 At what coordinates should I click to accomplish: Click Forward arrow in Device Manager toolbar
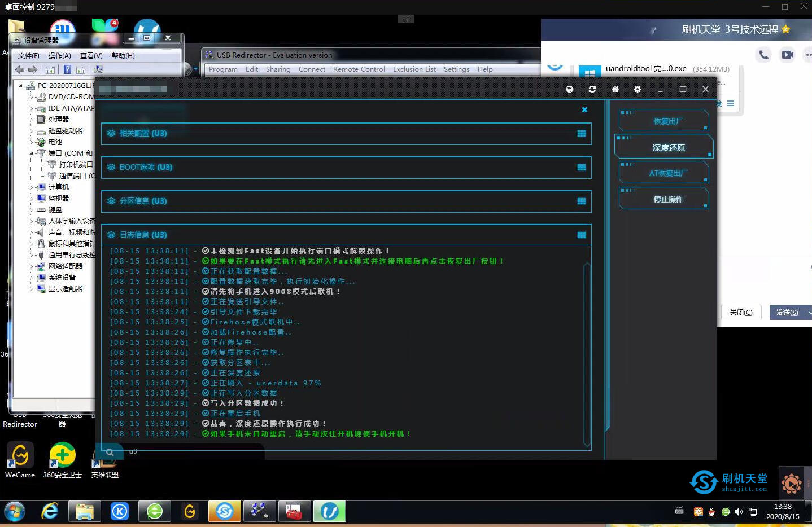pyautogui.click(x=33, y=69)
